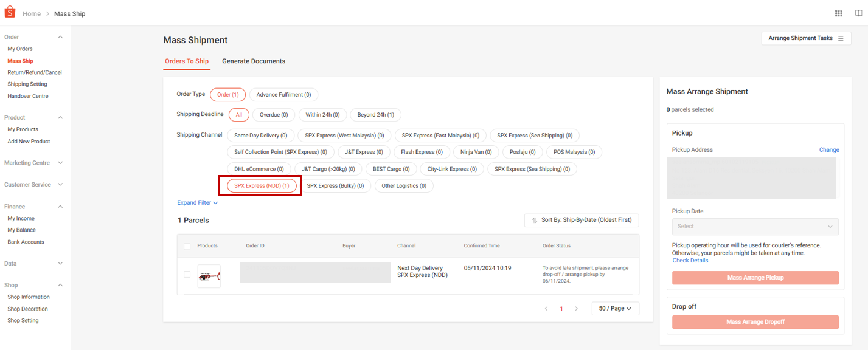Click Change pickup address link
Viewport: 868px width, 350px height.
point(828,150)
